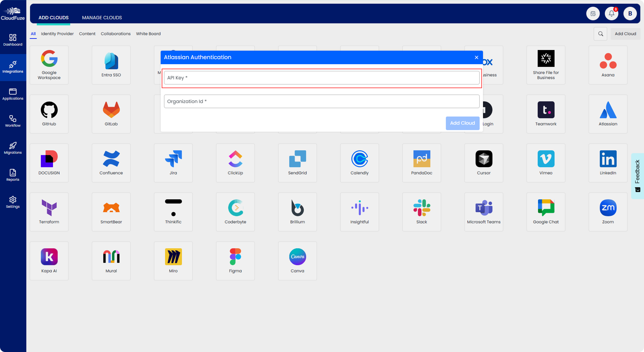This screenshot has height=352, width=644.
Task: Choose the Insightful card
Action: (359, 212)
